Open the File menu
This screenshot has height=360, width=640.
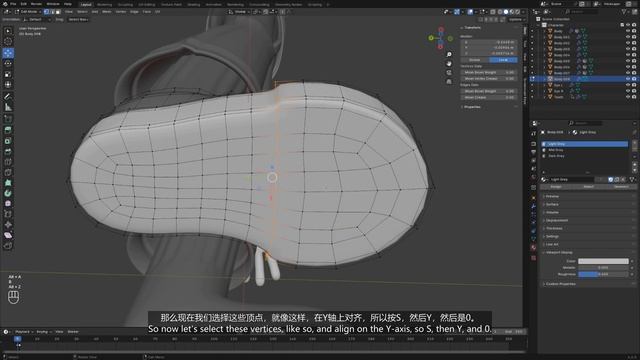[x=13, y=4]
